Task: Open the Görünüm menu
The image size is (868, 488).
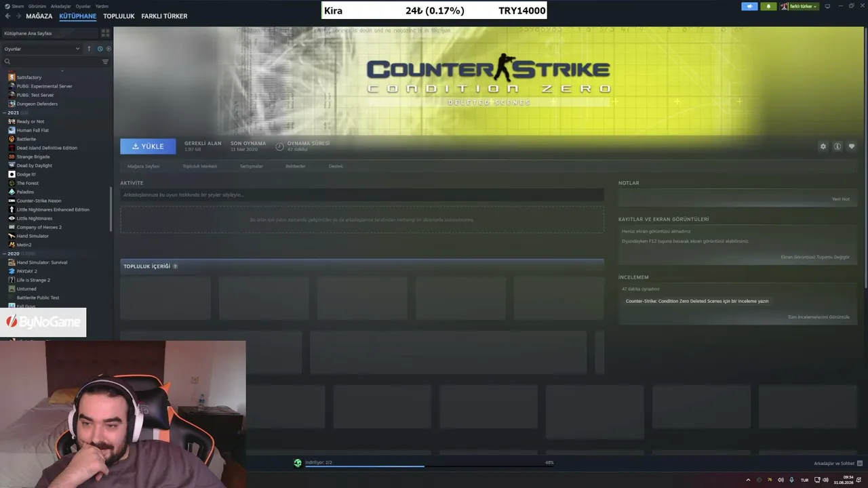Action: click(x=37, y=6)
